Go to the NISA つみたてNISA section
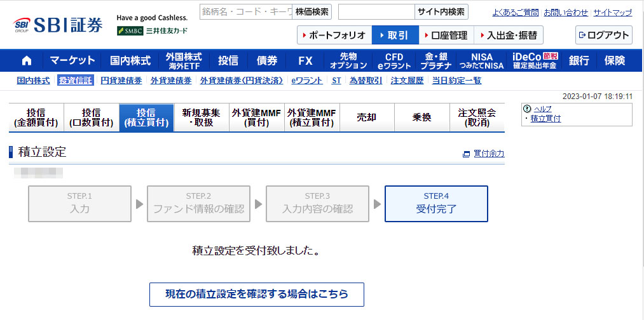Image resolution: width=644 pixels, height=320 pixels. tap(482, 61)
